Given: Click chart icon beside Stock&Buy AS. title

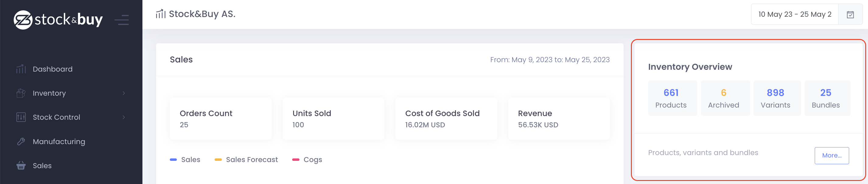Looking at the screenshot, I should click(x=160, y=14).
